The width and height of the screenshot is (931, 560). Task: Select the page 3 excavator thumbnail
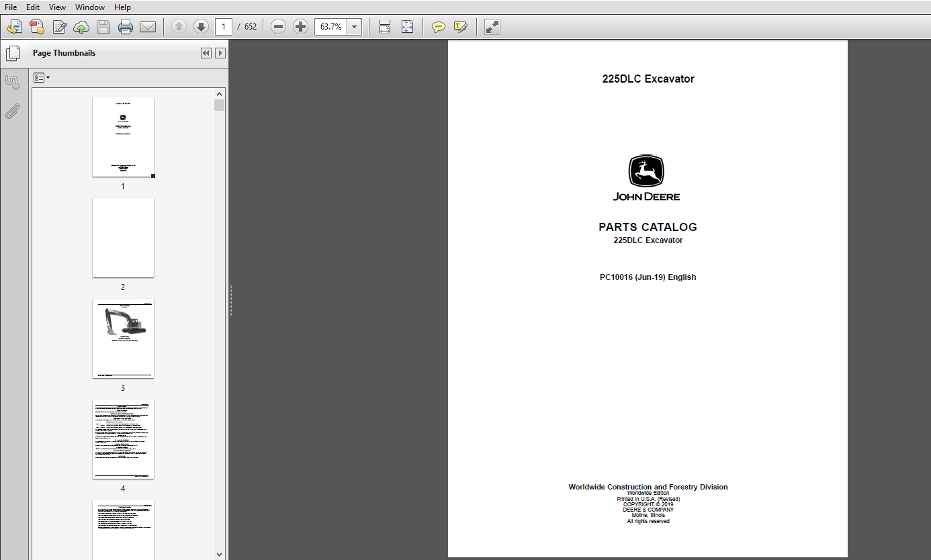tap(123, 338)
